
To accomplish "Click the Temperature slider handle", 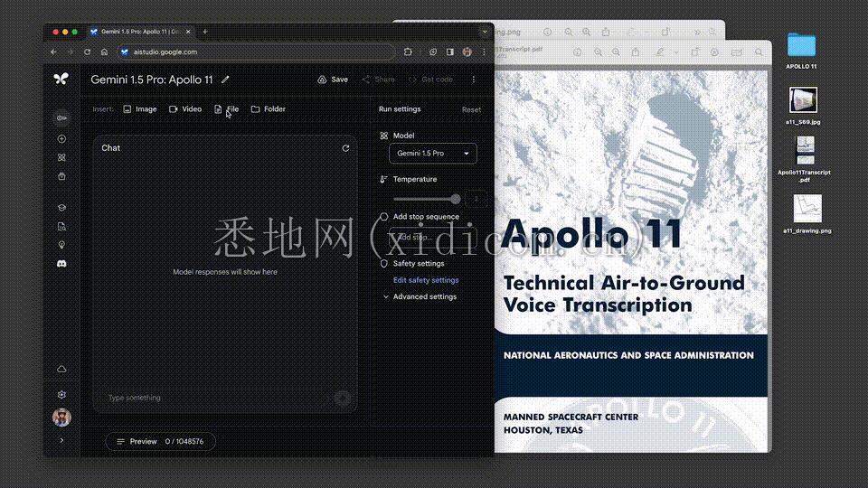I will click(x=455, y=199).
